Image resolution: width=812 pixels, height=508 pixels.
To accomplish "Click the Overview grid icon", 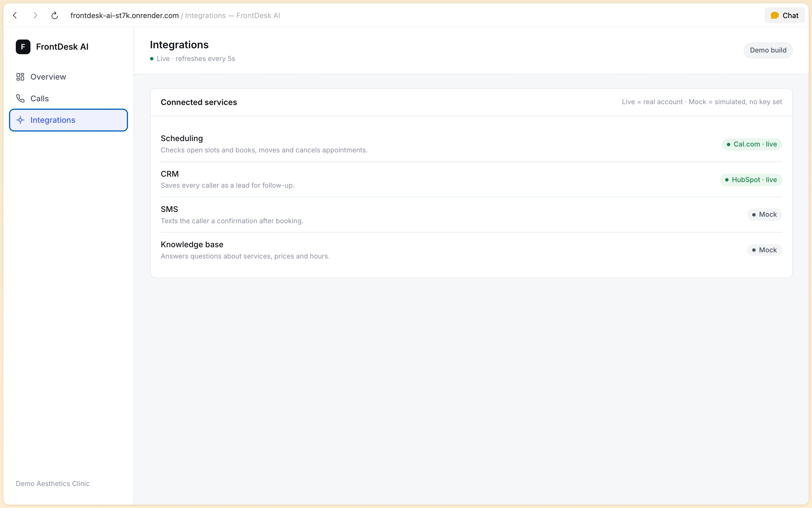I will 20,77.
